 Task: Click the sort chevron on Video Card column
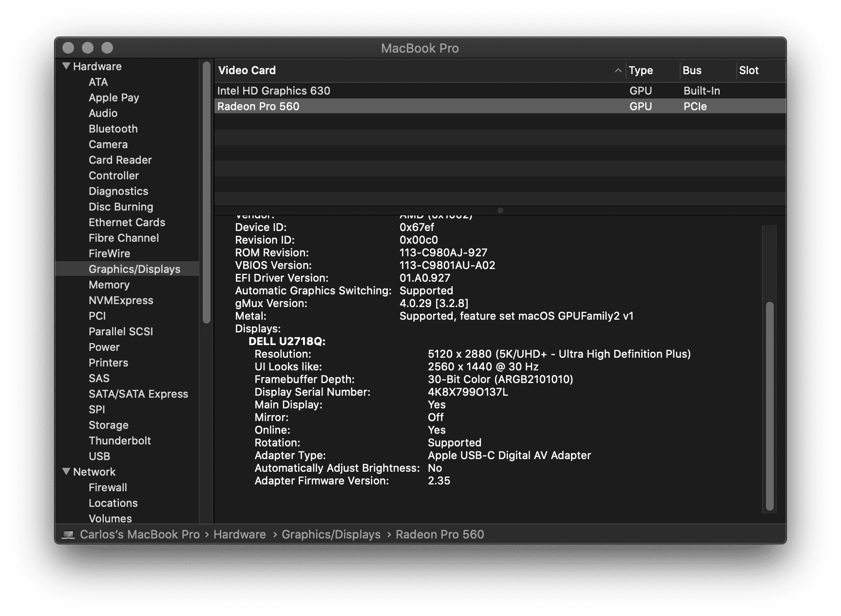(x=617, y=71)
